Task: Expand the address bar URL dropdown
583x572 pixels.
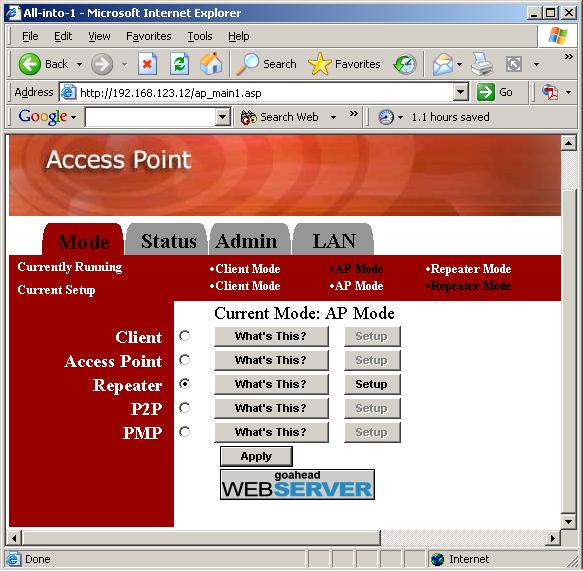Action: coord(461,92)
